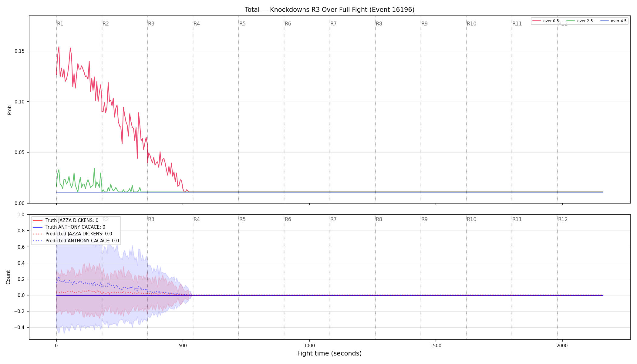Click the −0.4 tick on Count axis
The width and height of the screenshot is (637, 364).
pyautogui.click(x=19, y=327)
